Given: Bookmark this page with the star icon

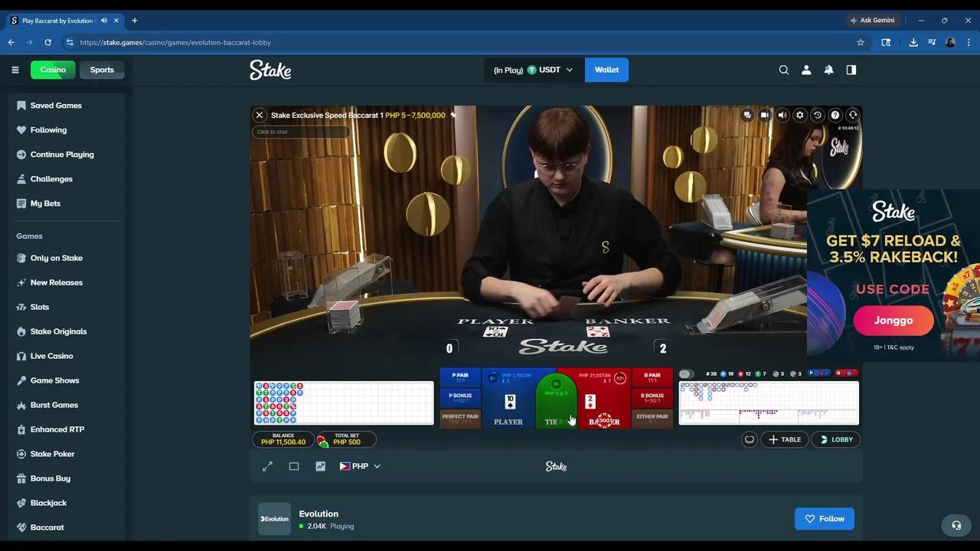Looking at the screenshot, I should 861,42.
